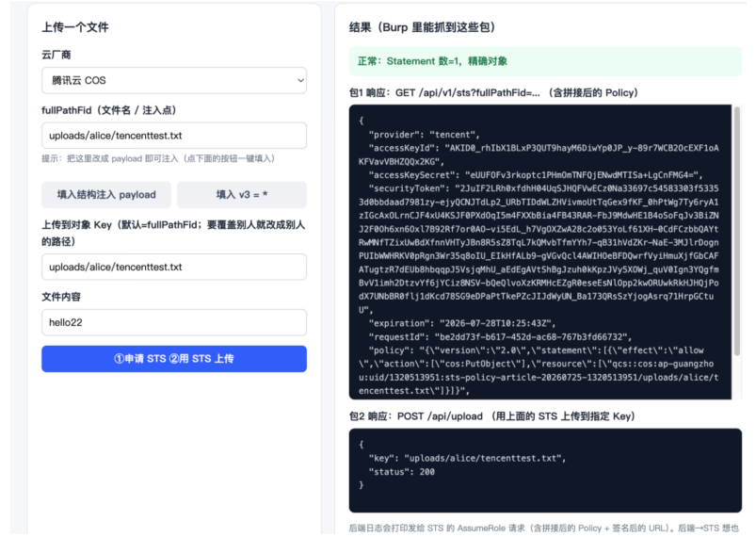Focus the fullPathFid input field
This screenshot has height=537, width=756.
(174, 136)
